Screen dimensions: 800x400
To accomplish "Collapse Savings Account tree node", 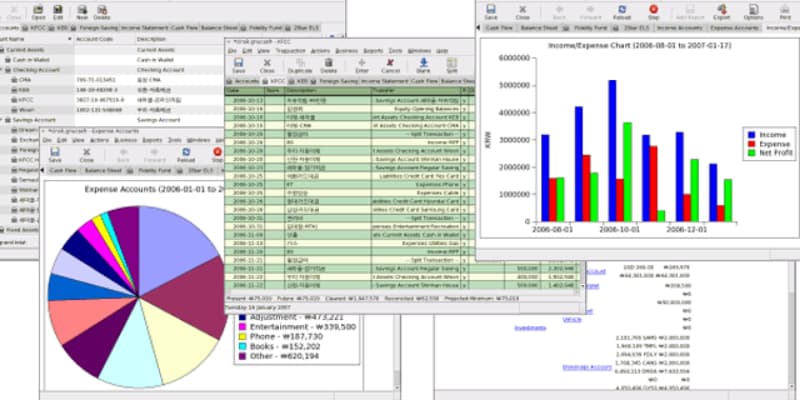I will 2,120.
